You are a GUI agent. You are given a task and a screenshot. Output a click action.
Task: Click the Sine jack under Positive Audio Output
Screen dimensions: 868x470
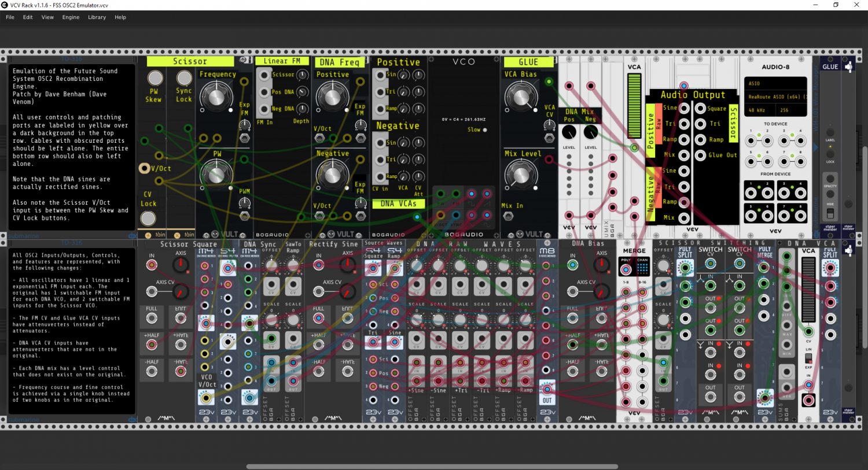coord(684,108)
